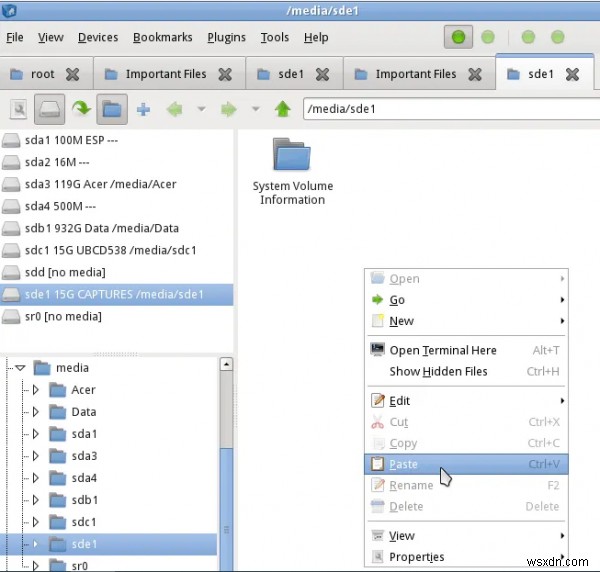Open the View submenu in context menu
This screenshot has width=600, height=572.
[466, 536]
